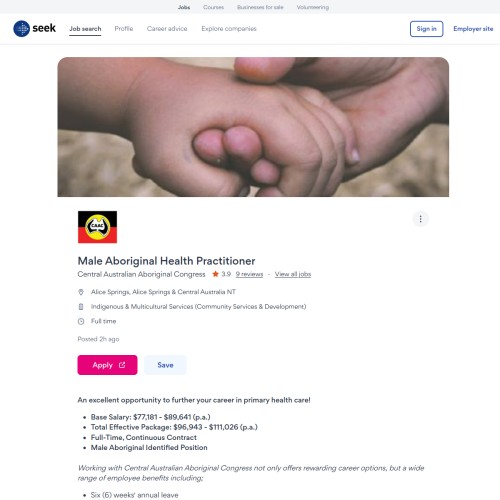Visit the Employer site link
The height and width of the screenshot is (500, 500).
tap(473, 29)
